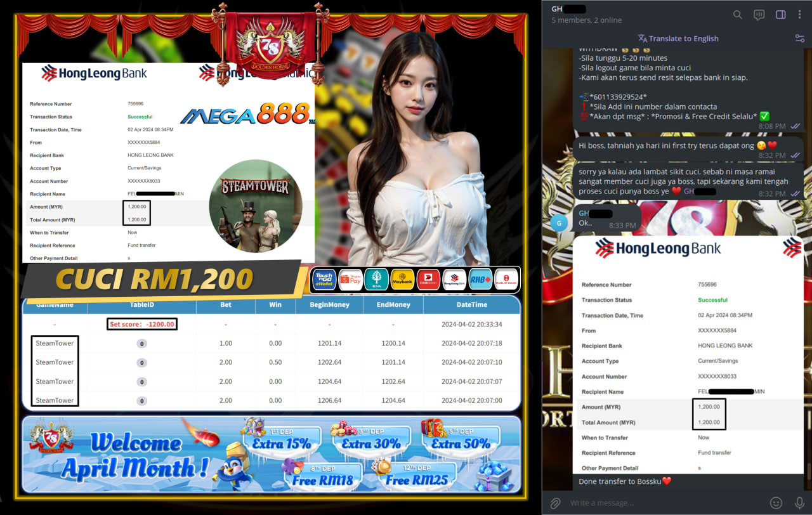Viewport: 812px width, 515px height.
Task: Click the RHB bank icon
Action: click(480, 280)
